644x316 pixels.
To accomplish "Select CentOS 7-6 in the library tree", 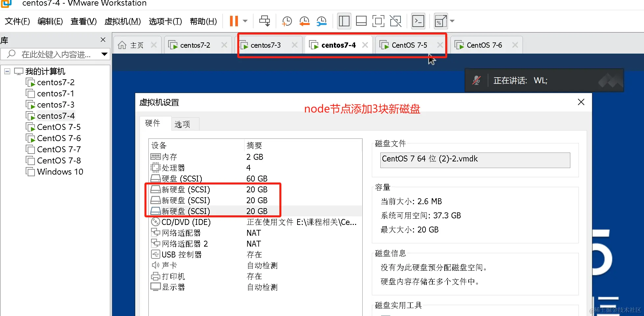I will click(59, 138).
